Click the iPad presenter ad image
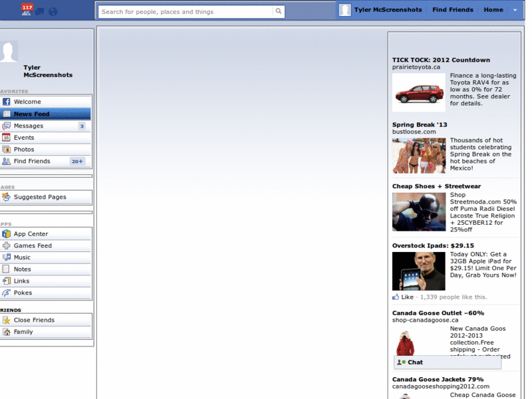532x399 pixels. click(x=419, y=271)
